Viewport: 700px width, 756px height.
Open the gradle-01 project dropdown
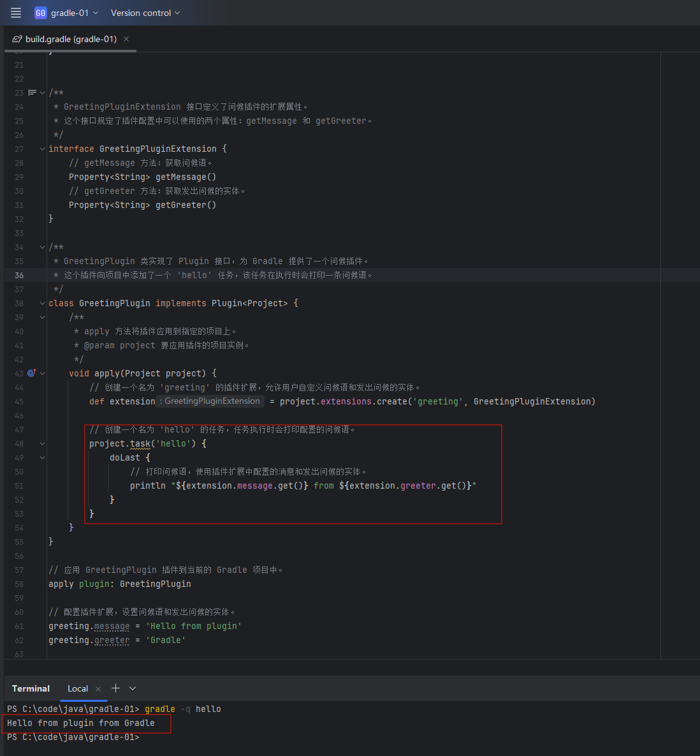tap(74, 13)
